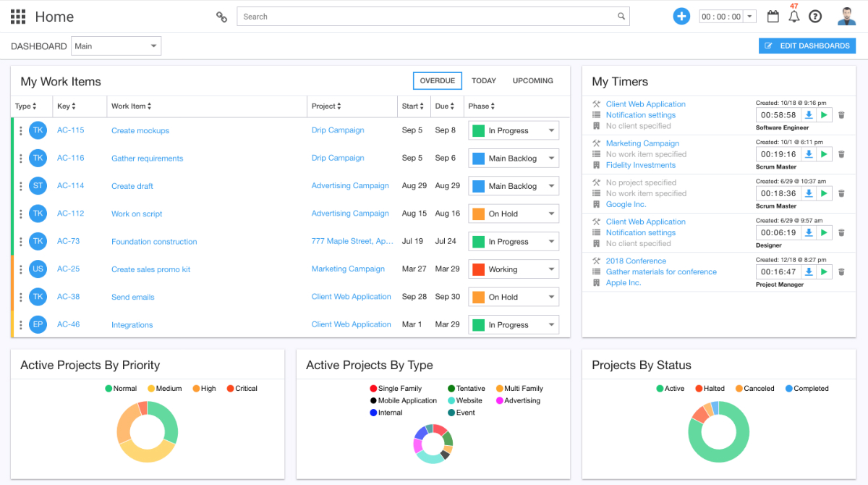Toggle the Completed legend in status chart

807,389
